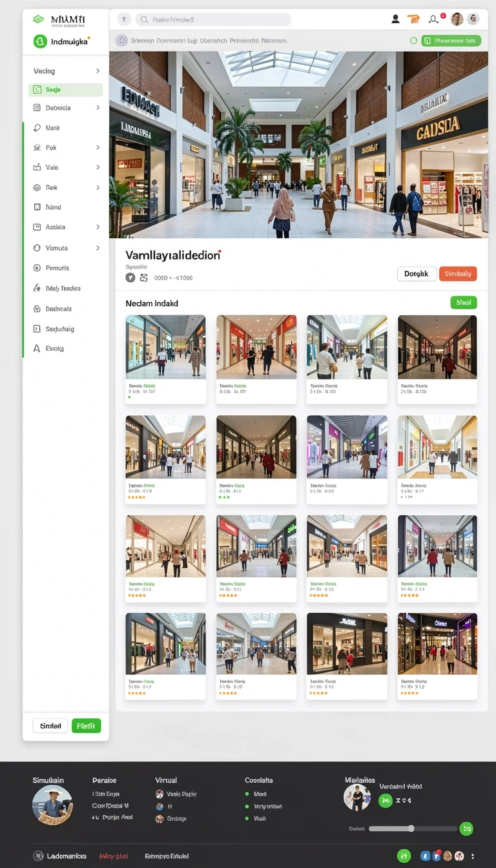Viewport: 496px width, 868px height.
Task: Click the Mallaites profile photo in footer
Action: point(357,798)
